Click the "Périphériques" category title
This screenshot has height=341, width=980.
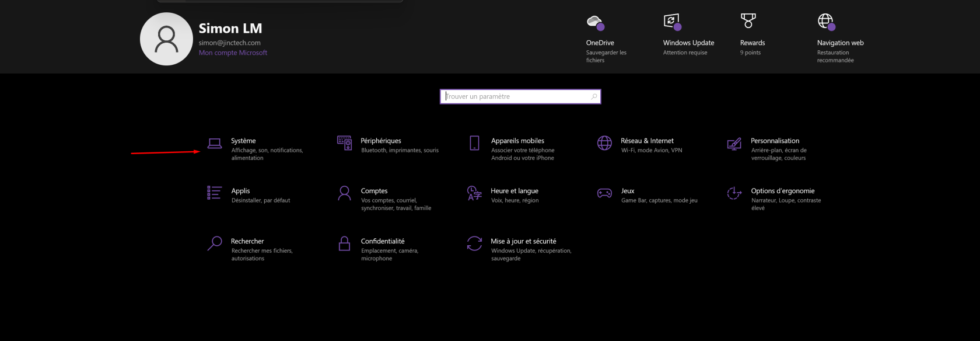pyautogui.click(x=381, y=141)
